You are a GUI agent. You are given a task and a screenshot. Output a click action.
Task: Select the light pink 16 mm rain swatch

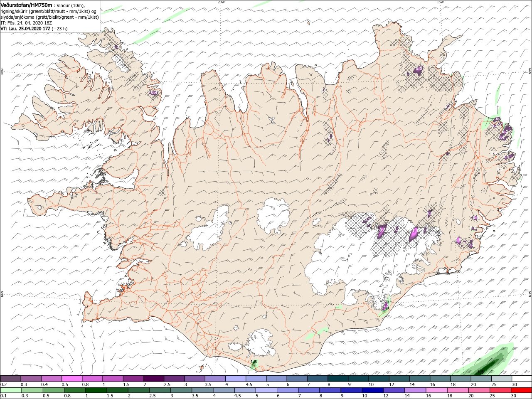tap(436, 390)
